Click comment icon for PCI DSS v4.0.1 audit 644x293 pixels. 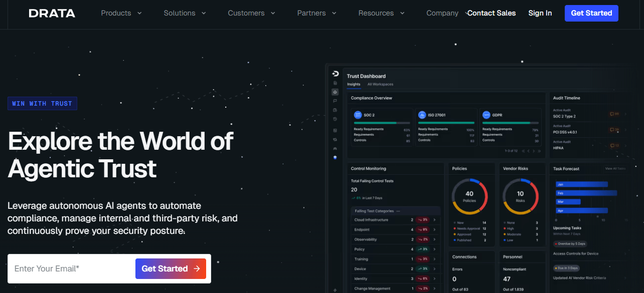click(x=612, y=130)
